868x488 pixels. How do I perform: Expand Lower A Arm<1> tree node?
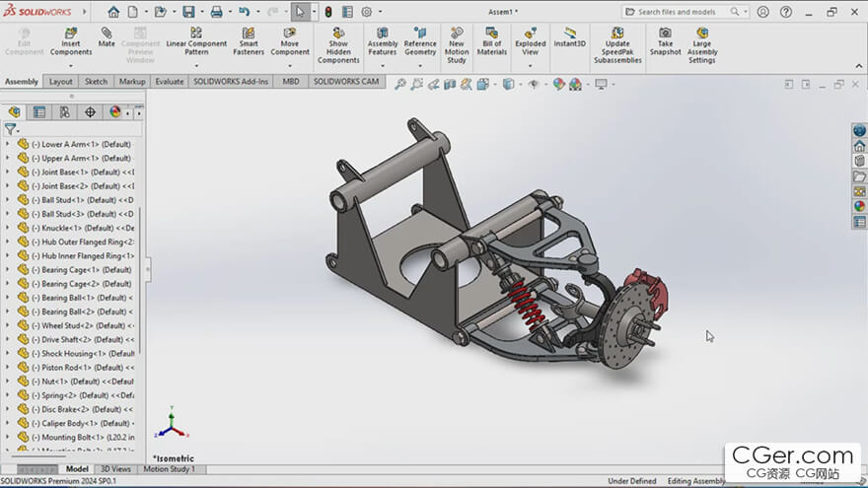pos(7,144)
